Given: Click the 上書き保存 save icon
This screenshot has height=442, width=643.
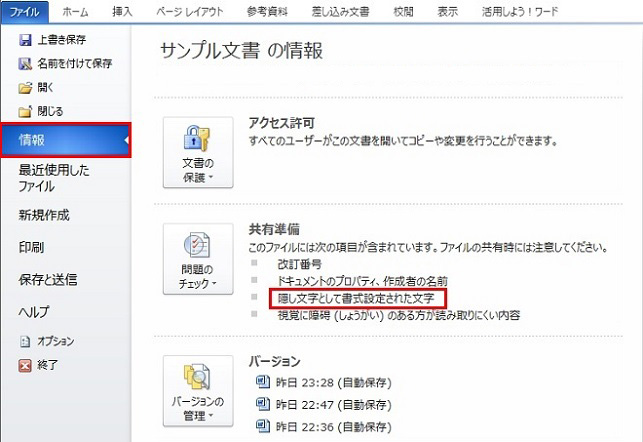Looking at the screenshot, I should click(25, 40).
